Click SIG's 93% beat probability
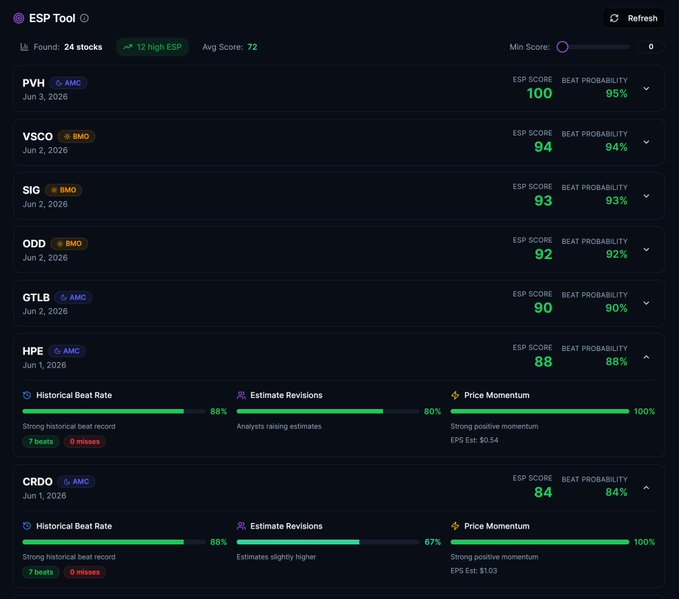 tap(616, 201)
